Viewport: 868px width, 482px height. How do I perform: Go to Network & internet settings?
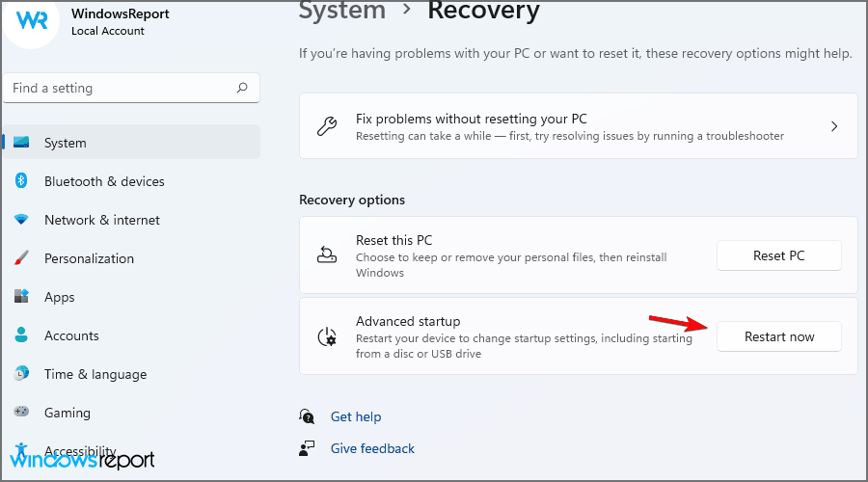point(131,220)
